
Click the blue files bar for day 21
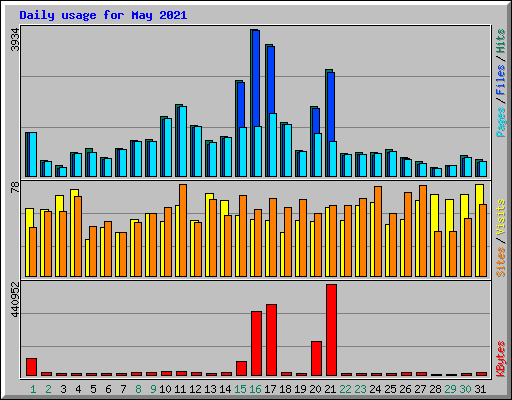click(x=331, y=107)
